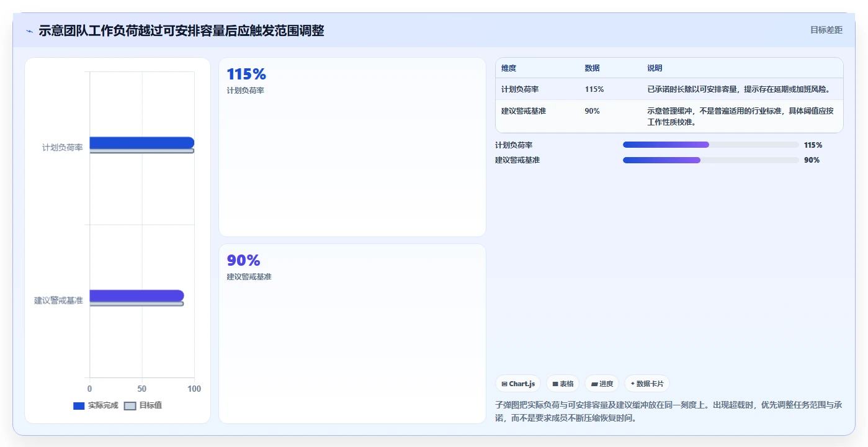Click the 进度 tag chip
This screenshot has width=868, height=447.
[x=602, y=384]
